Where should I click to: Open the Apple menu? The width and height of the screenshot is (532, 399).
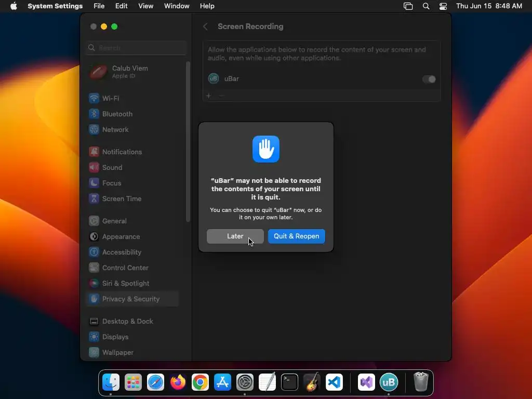coord(14,6)
